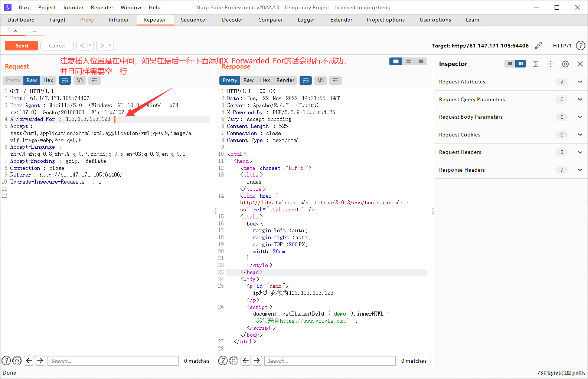Select response Hex view
588x379 pixels.
click(x=265, y=80)
